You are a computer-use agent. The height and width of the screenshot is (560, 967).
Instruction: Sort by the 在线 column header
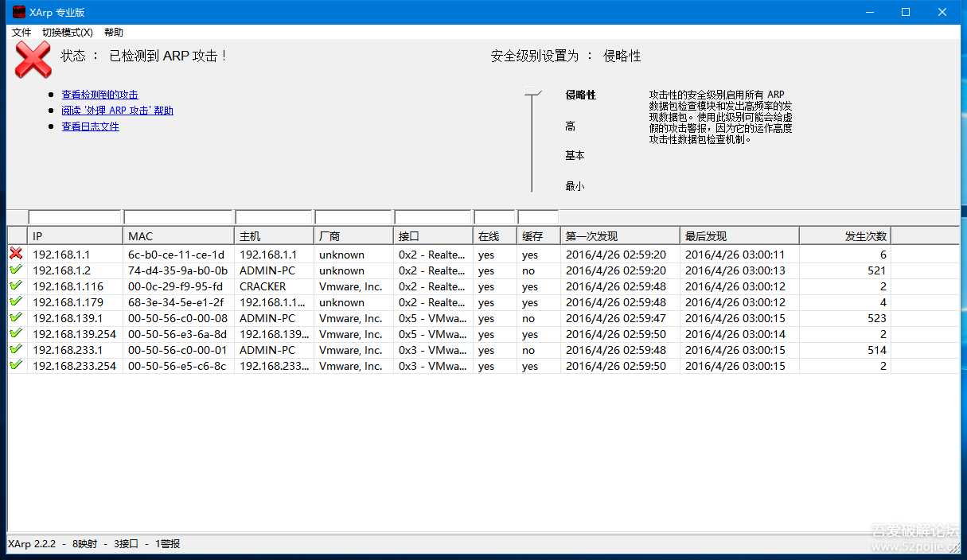(495, 236)
